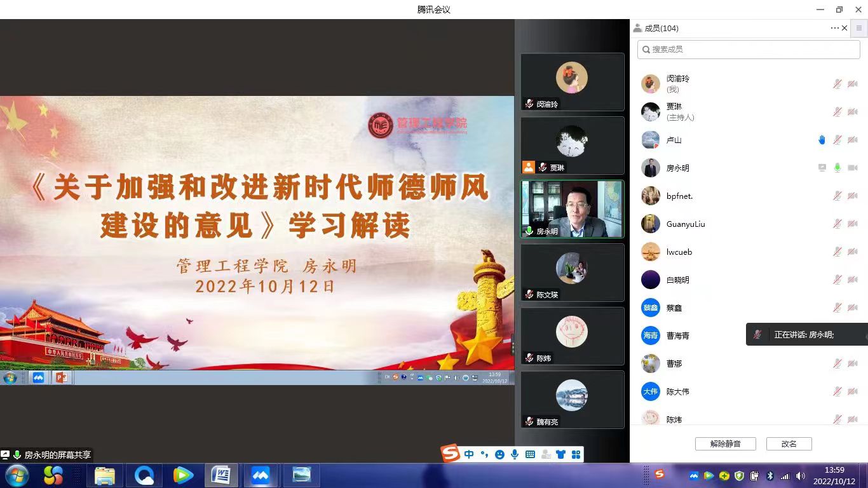
Task: Click the camera icon in 蔡鑫 row
Action: tap(853, 308)
